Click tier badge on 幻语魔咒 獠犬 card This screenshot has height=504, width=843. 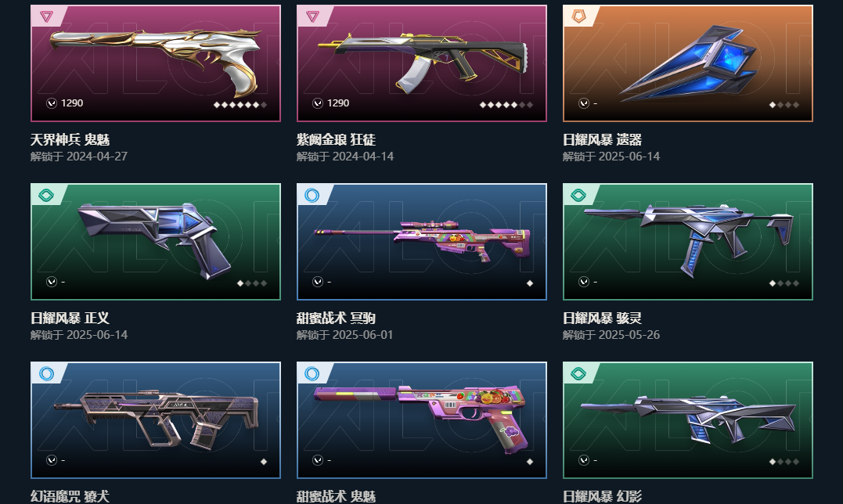pos(46,373)
